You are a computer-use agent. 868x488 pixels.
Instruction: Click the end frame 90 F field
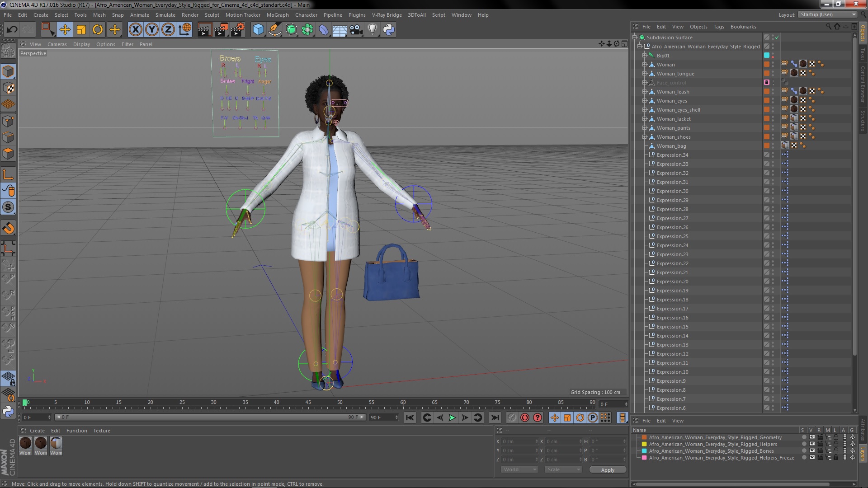384,418
